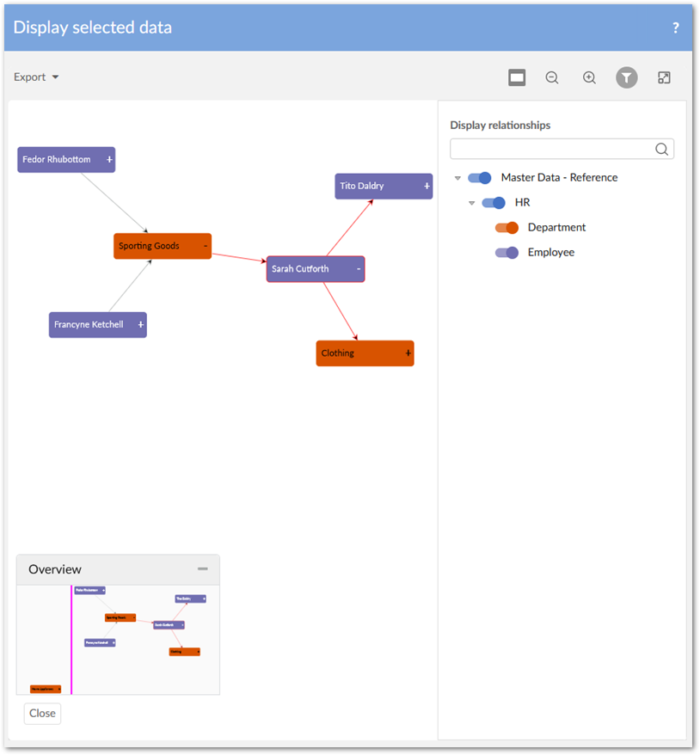
Task: Open help via the question mark icon
Action: 676,28
